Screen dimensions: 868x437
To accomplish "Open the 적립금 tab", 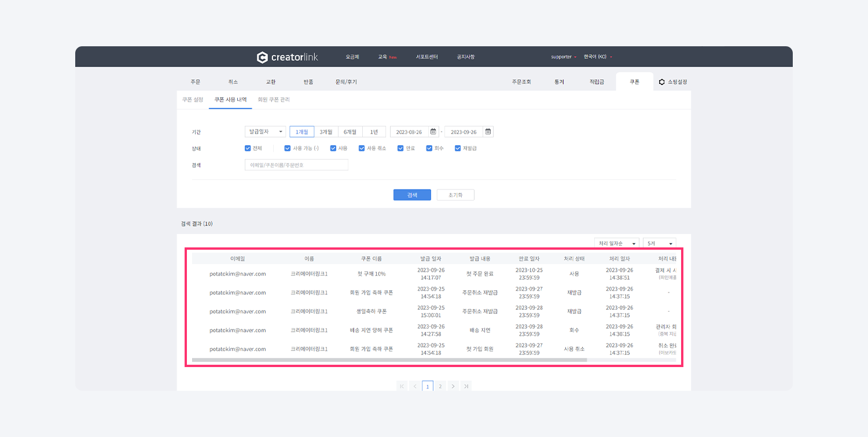I will pyautogui.click(x=597, y=82).
